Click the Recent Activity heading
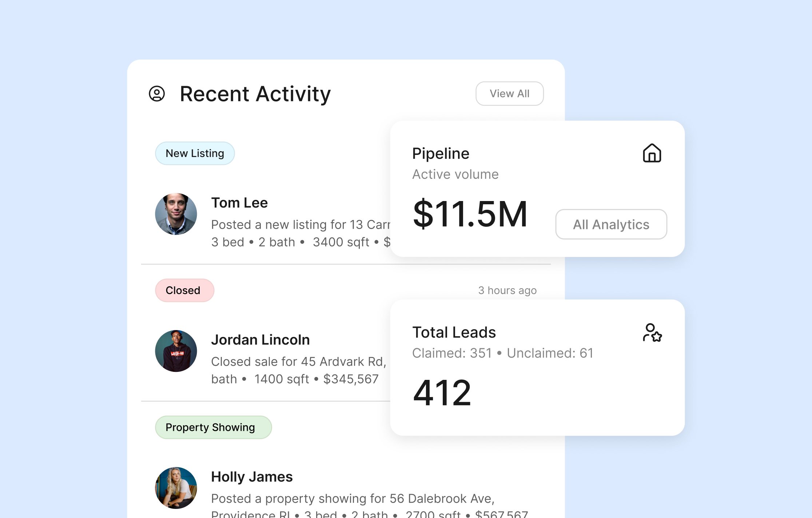The width and height of the screenshot is (812, 518). click(x=255, y=94)
